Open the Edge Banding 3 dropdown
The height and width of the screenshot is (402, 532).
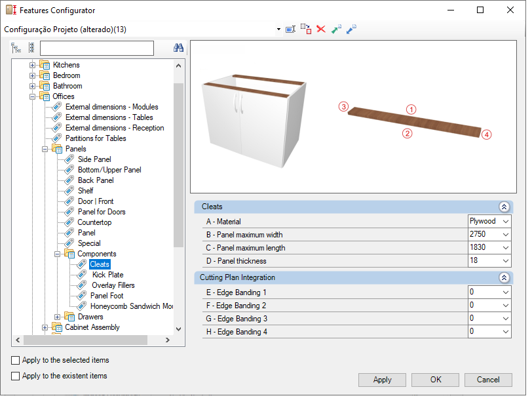[506, 319]
